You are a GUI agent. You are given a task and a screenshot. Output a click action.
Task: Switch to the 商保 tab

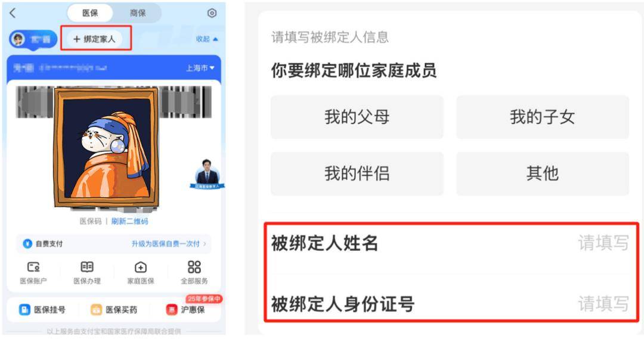click(138, 13)
